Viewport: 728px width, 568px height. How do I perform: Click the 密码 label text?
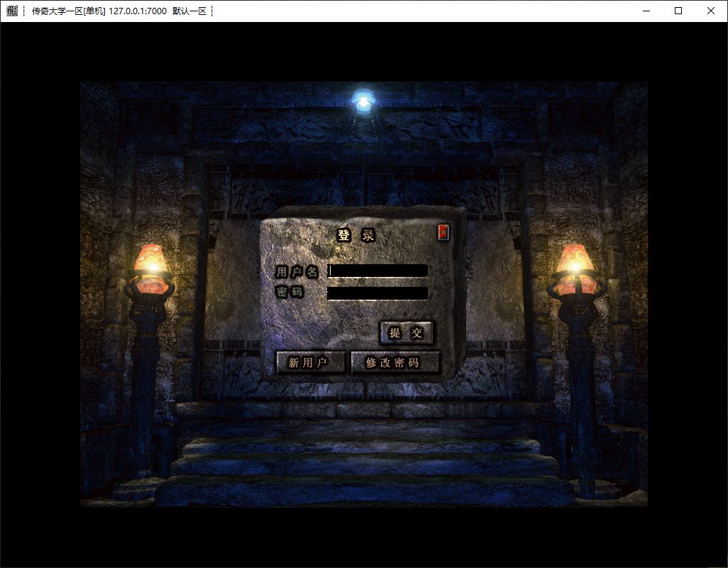click(x=291, y=293)
